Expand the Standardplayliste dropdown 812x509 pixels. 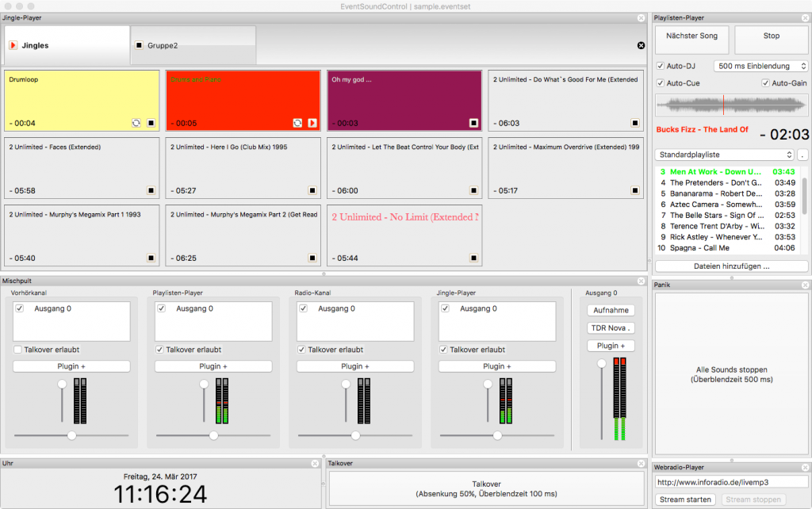(x=724, y=155)
